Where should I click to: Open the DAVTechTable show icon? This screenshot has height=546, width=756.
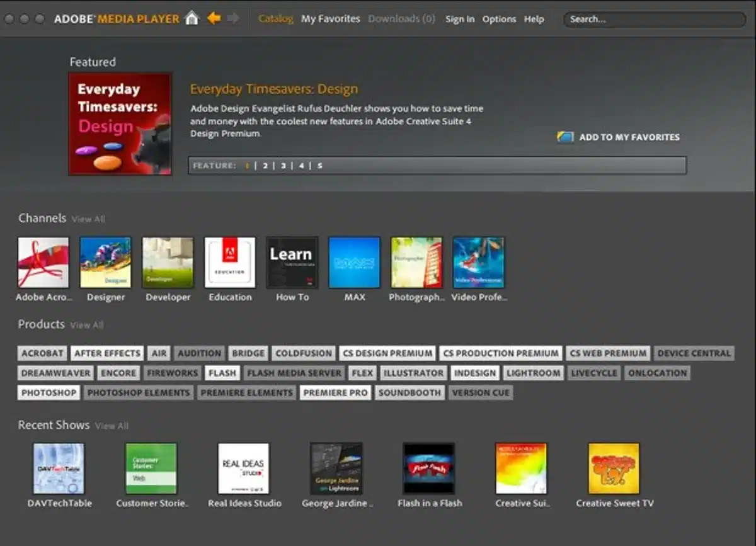(x=59, y=469)
